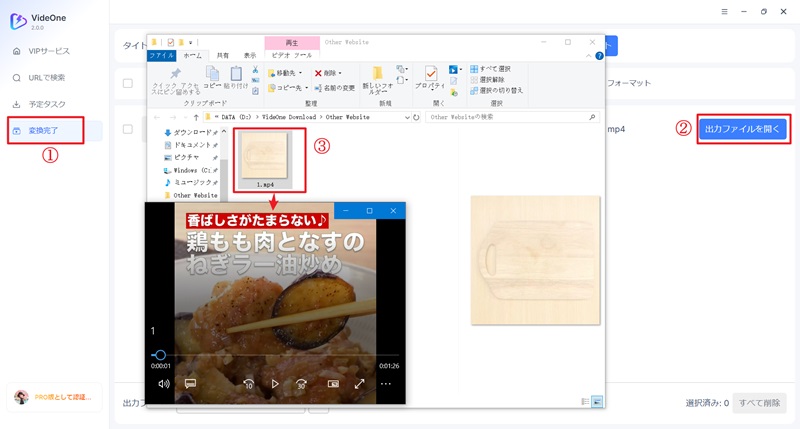Open the 開く dropdown icon in the ribbon
This screenshot has height=429, width=800.
(455, 69)
